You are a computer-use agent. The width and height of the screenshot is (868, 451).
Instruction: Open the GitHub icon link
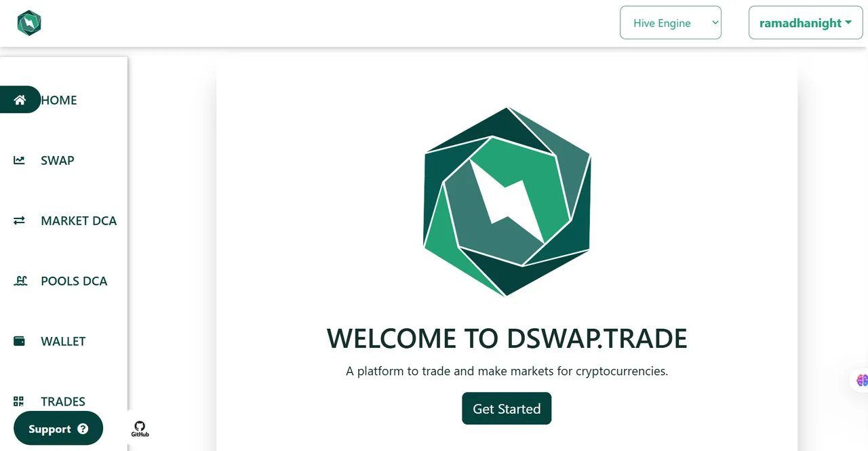pyautogui.click(x=140, y=429)
